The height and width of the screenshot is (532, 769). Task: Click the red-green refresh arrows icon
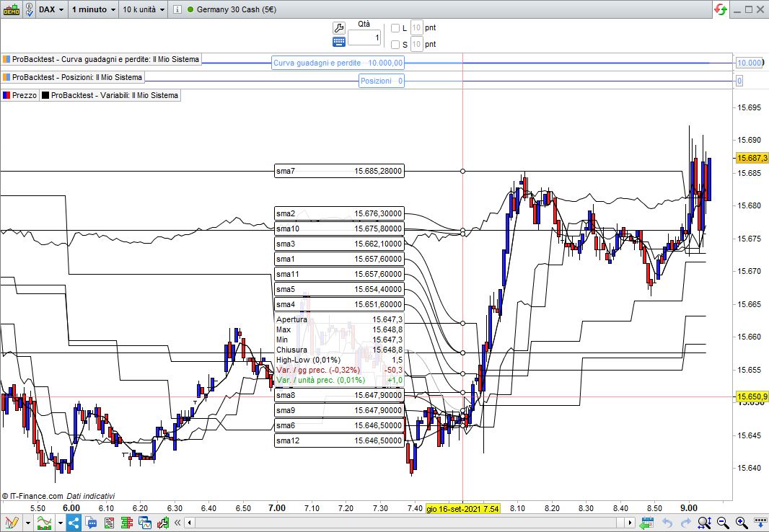(721, 9)
